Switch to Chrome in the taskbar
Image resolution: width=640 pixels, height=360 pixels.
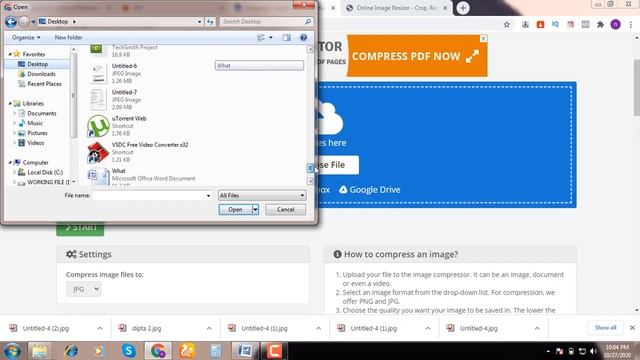pos(158,351)
